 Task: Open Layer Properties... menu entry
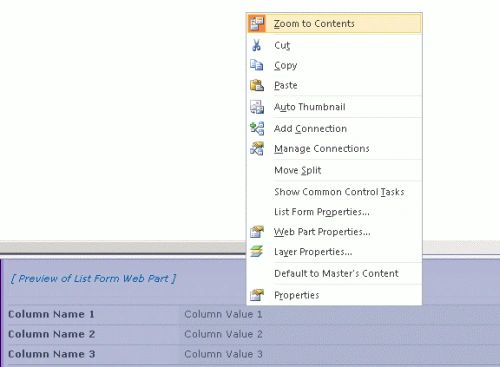[x=334, y=252]
